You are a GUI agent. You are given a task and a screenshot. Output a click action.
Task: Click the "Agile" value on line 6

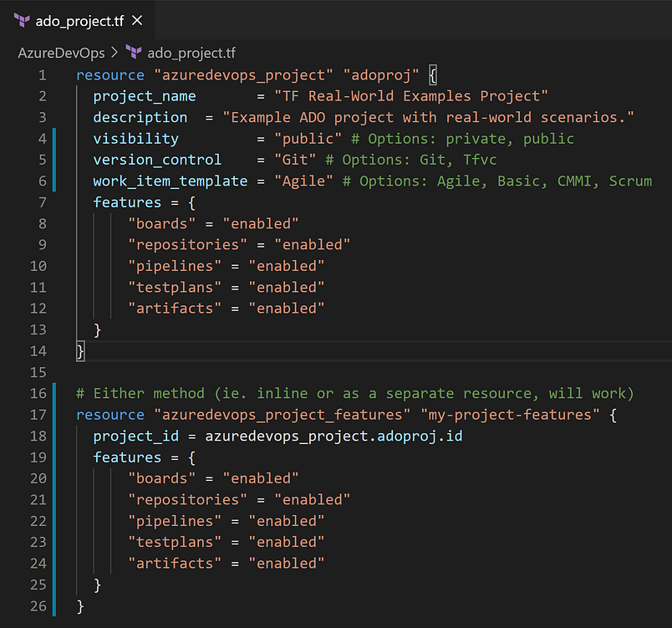click(x=303, y=181)
